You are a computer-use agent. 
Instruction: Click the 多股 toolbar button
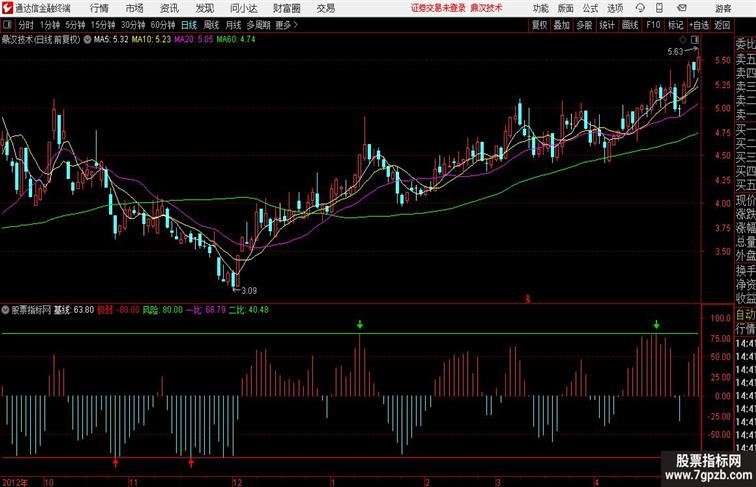coord(584,25)
